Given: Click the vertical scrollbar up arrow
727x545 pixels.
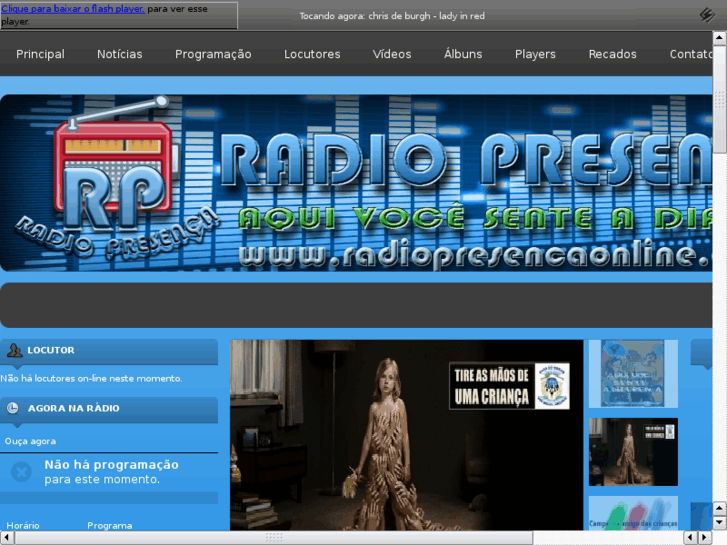Looking at the screenshot, I should (x=720, y=38).
